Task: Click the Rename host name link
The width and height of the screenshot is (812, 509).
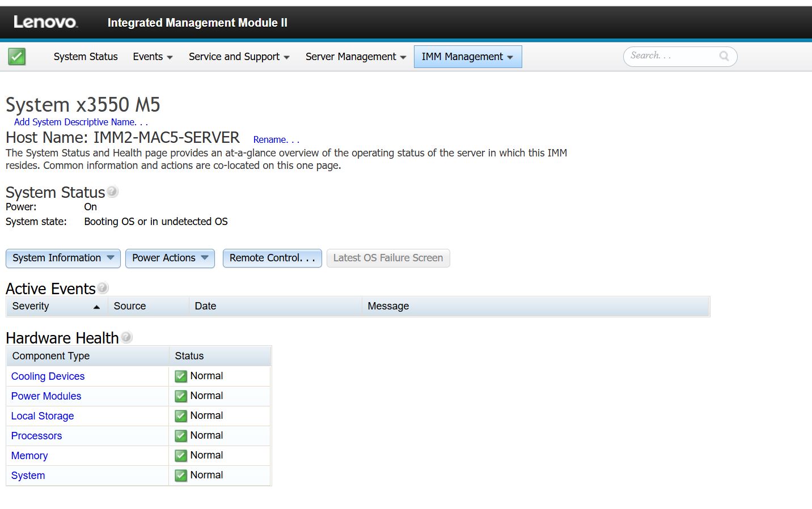Action: click(276, 139)
